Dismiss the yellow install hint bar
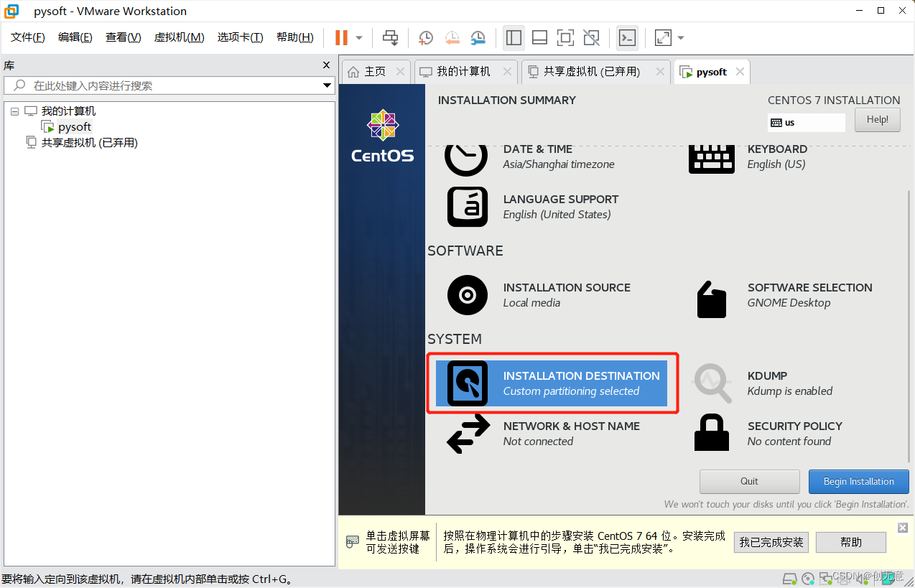This screenshot has width=915, height=588. 903,528
